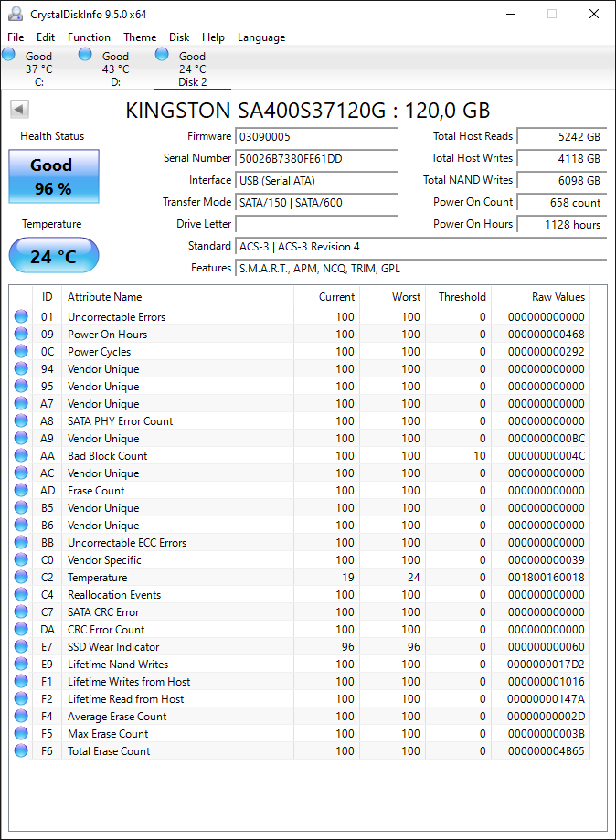
Task: Click status orb of Uncorrectable ECC Errors row
Action: coord(21,542)
